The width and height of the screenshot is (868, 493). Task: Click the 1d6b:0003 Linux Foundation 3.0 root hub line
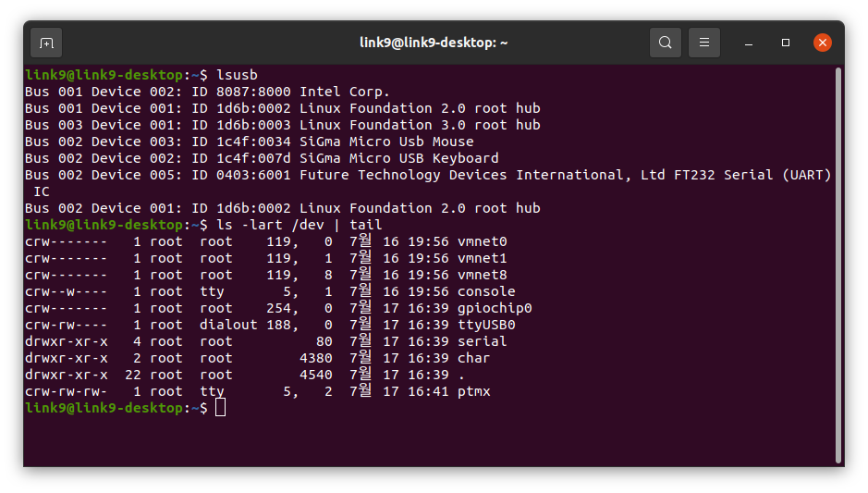(282, 125)
